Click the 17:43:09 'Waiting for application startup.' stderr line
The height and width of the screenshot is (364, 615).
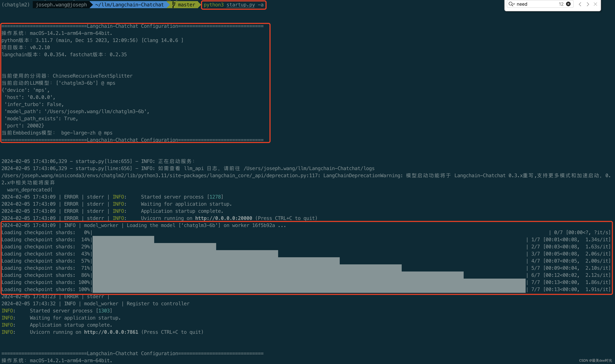click(x=117, y=204)
